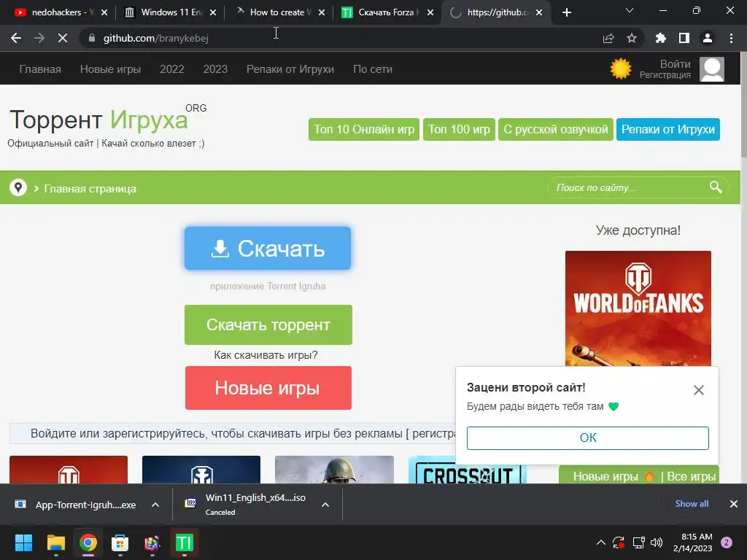747x560 pixels.
Task: Open File Explorer from taskbar
Action: (55, 542)
